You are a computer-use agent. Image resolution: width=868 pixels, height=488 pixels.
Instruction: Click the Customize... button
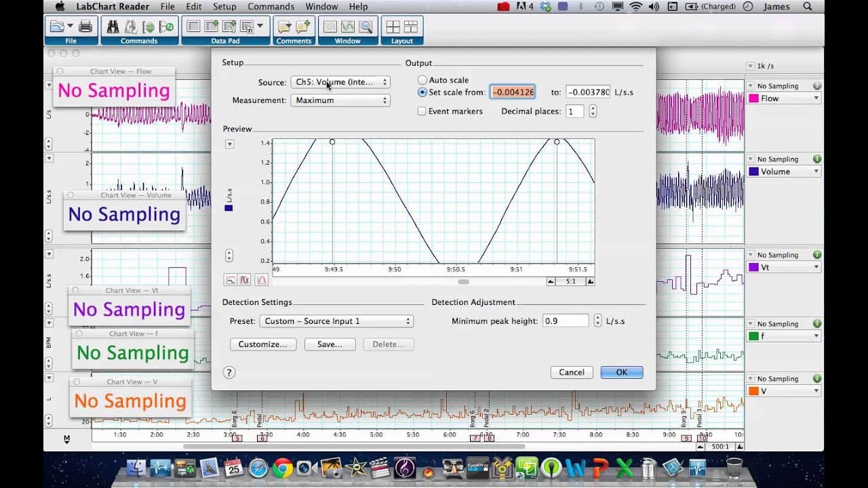pyautogui.click(x=263, y=344)
